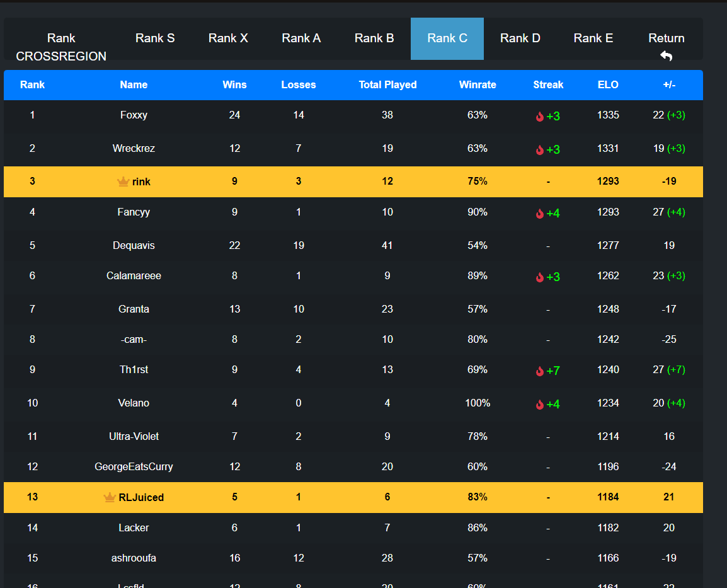Click player name ashrooufa
The height and width of the screenshot is (588, 727).
pos(134,558)
